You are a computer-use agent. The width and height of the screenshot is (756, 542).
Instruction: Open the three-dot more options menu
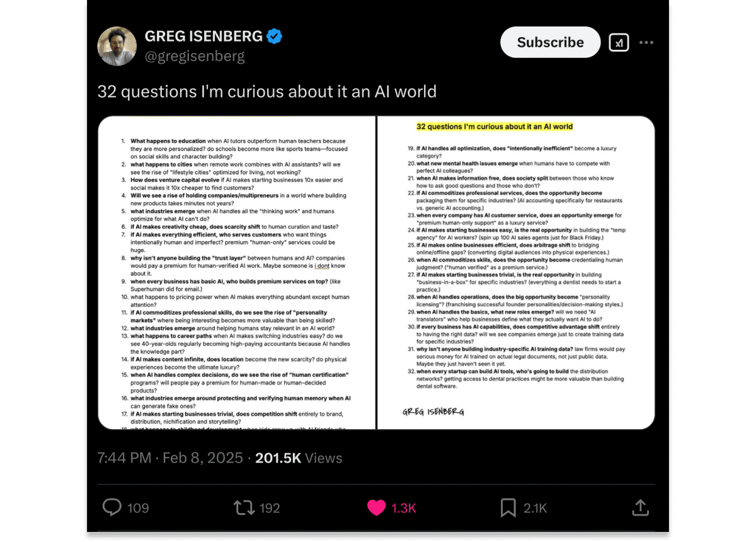646,42
